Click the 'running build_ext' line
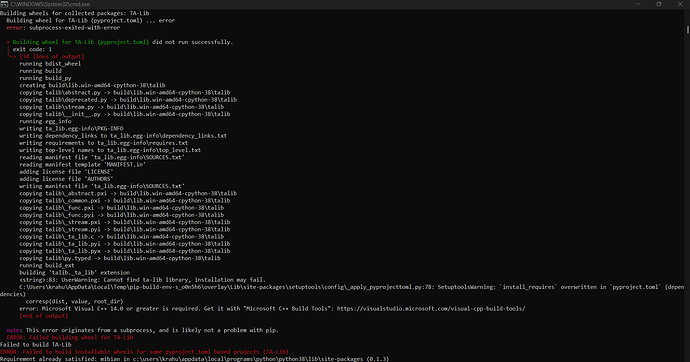 47,266
